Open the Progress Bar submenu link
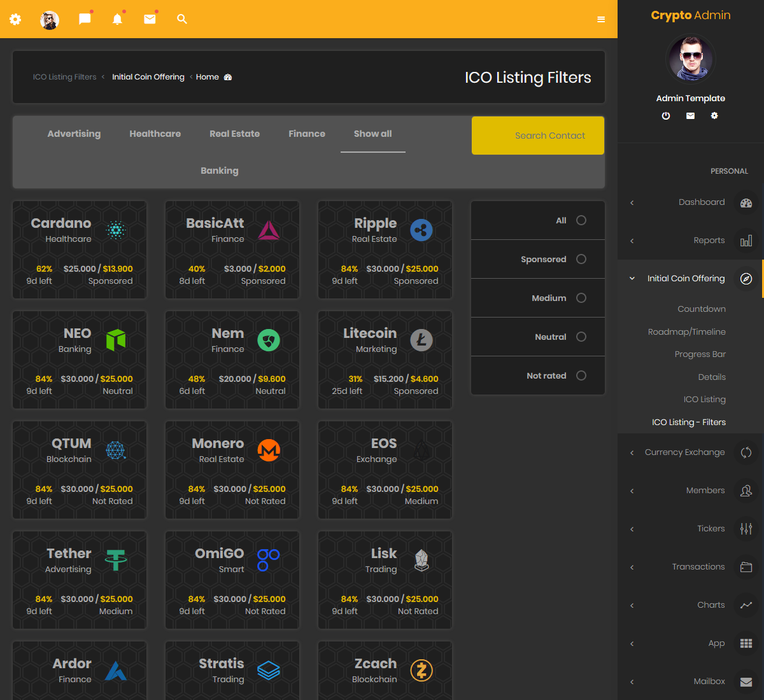The height and width of the screenshot is (700, 764). point(700,354)
